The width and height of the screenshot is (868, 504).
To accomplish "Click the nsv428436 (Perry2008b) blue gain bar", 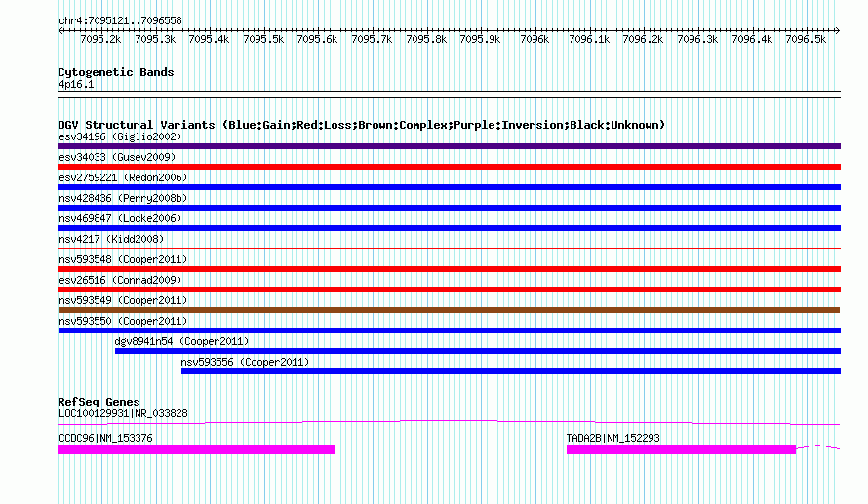I will [449, 208].
